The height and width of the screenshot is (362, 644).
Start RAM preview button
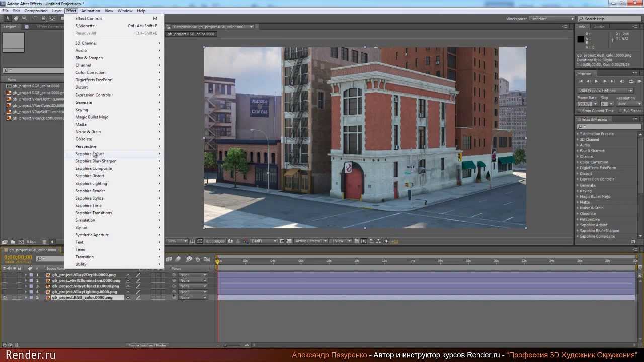click(x=639, y=81)
